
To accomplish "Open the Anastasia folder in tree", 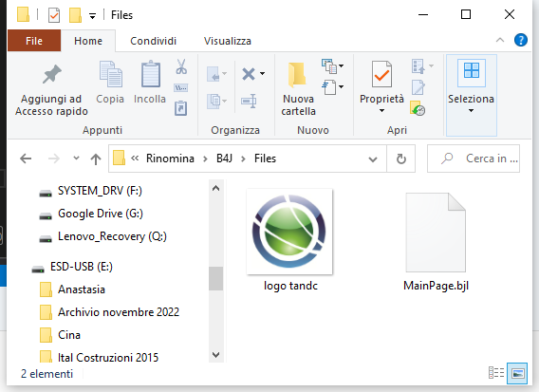I will [81, 289].
